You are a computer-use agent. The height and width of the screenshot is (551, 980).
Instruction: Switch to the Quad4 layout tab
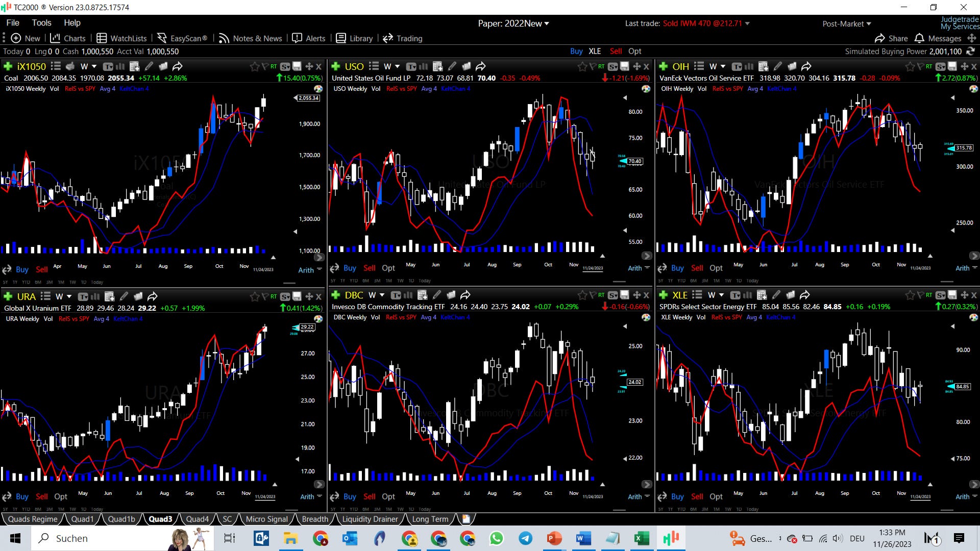tap(197, 519)
